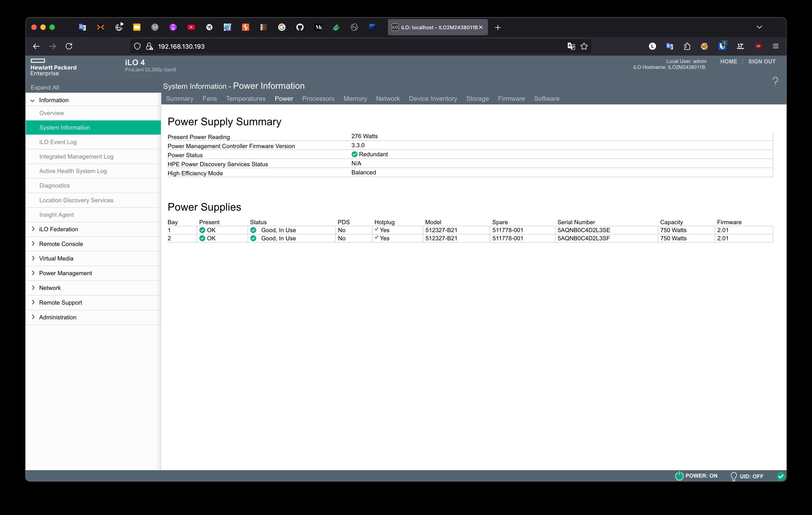Open the list all tabs dropdown

pos(759,27)
